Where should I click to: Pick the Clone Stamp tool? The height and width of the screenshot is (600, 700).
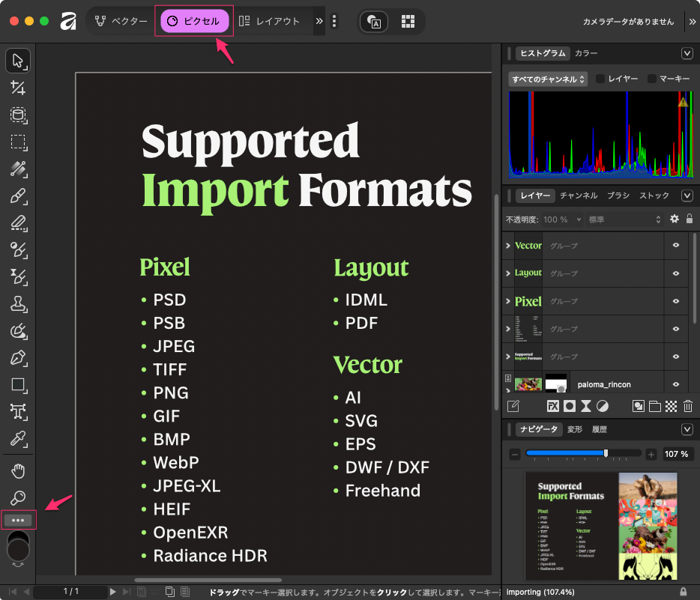[x=18, y=303]
